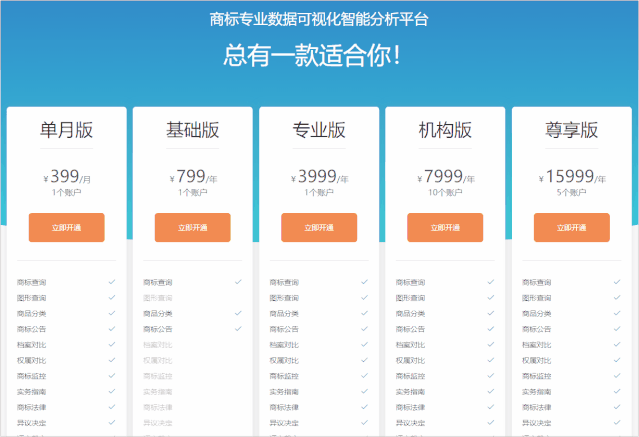Click the slogan 总有一款适合你!
This screenshot has height=437, width=639.
click(x=312, y=55)
